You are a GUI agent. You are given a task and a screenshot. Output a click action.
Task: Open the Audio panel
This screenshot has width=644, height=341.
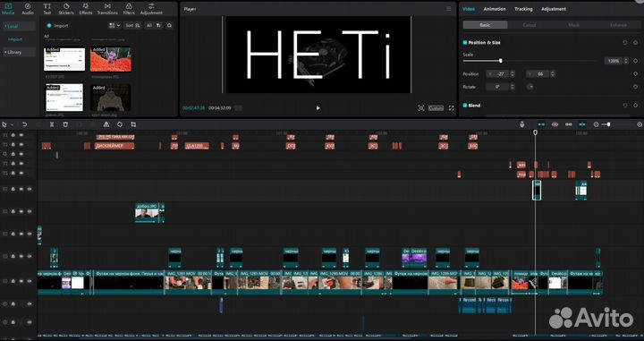coord(28,9)
